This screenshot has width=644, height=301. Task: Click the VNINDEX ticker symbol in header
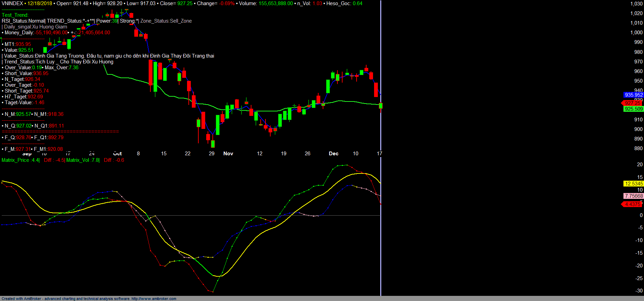click(x=12, y=3)
